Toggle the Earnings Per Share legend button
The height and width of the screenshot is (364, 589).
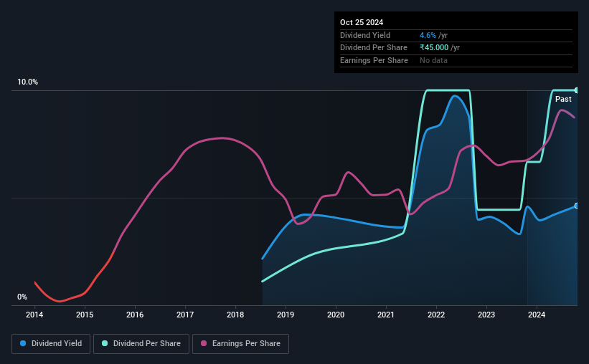point(240,344)
